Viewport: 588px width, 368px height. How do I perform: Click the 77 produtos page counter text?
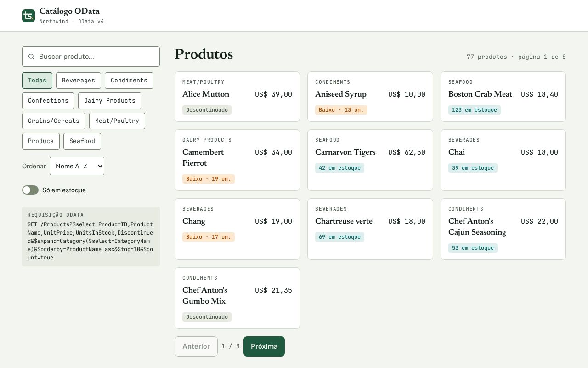pos(516,57)
